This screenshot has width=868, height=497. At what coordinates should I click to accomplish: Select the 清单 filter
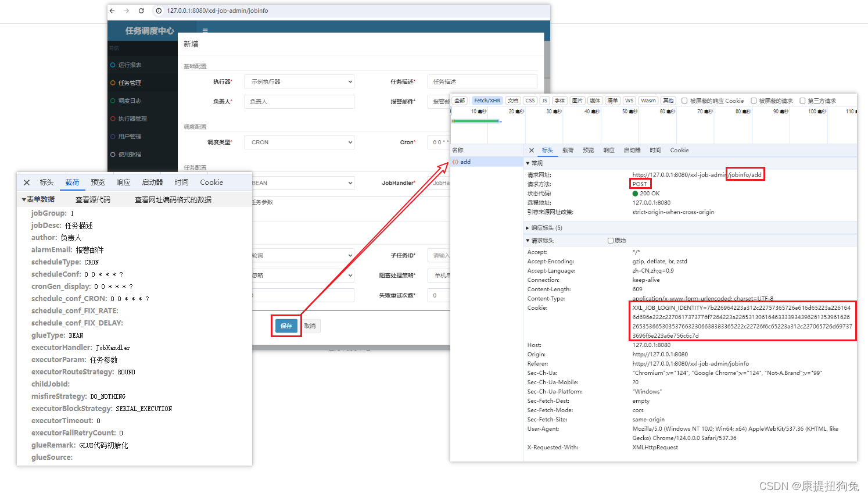click(612, 101)
